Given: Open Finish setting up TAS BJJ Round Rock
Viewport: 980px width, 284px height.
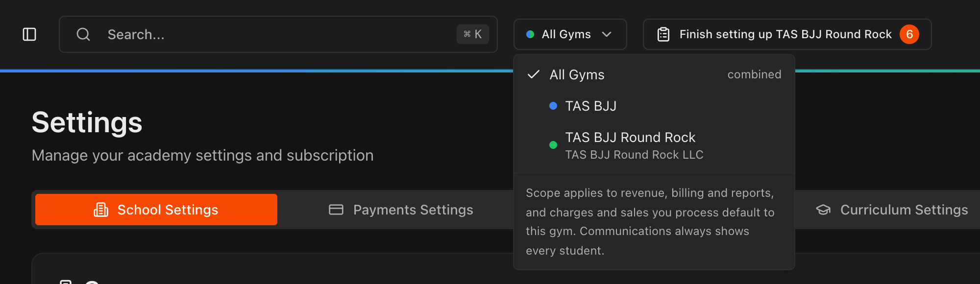Looking at the screenshot, I should [x=787, y=34].
